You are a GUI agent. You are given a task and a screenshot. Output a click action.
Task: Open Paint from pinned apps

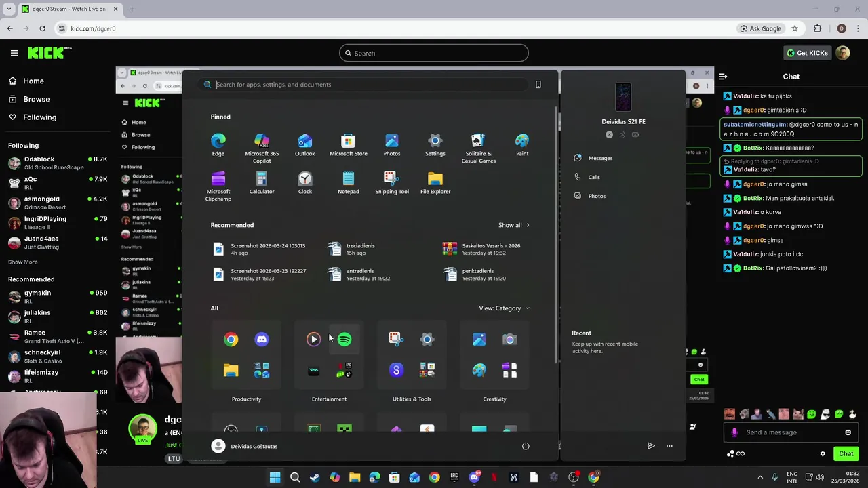coord(522,144)
